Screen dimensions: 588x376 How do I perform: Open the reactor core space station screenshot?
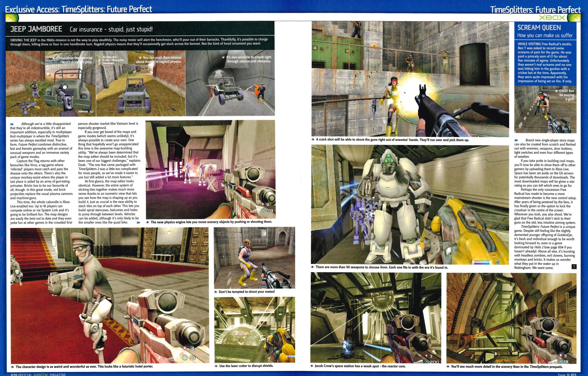[x=376, y=318]
